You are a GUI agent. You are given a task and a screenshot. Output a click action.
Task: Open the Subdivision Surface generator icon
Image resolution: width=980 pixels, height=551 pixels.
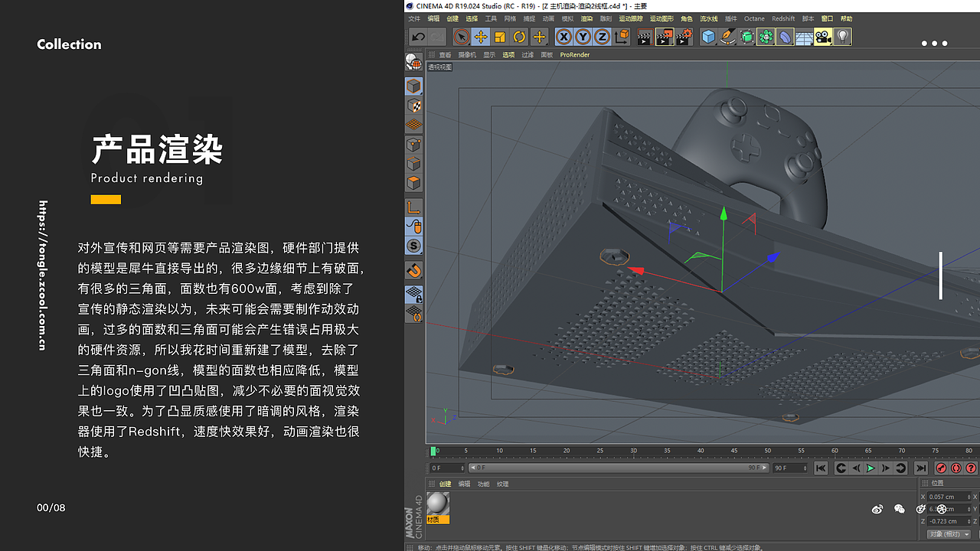coord(746,37)
